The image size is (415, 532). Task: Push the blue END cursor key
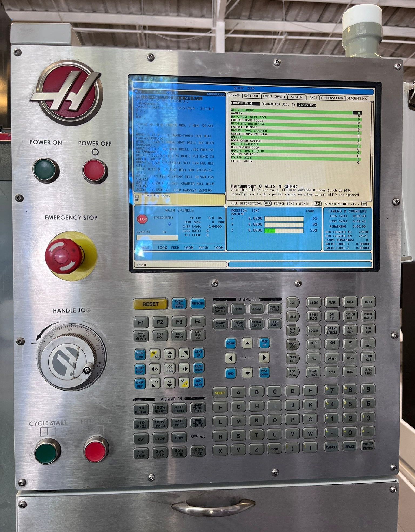pyautogui.click(x=230, y=374)
